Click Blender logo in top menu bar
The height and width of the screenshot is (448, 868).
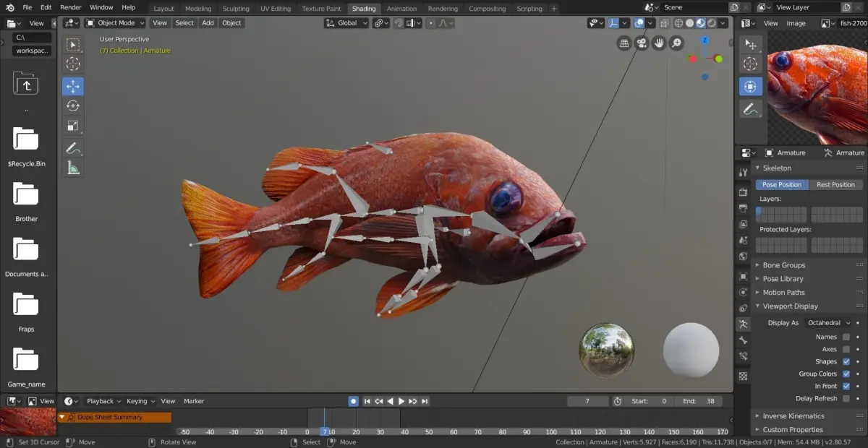pos(10,7)
